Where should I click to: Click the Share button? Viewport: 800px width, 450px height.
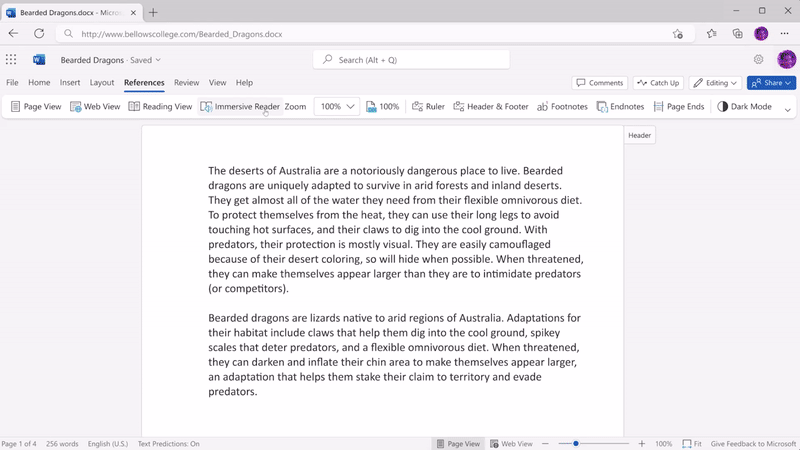(771, 83)
